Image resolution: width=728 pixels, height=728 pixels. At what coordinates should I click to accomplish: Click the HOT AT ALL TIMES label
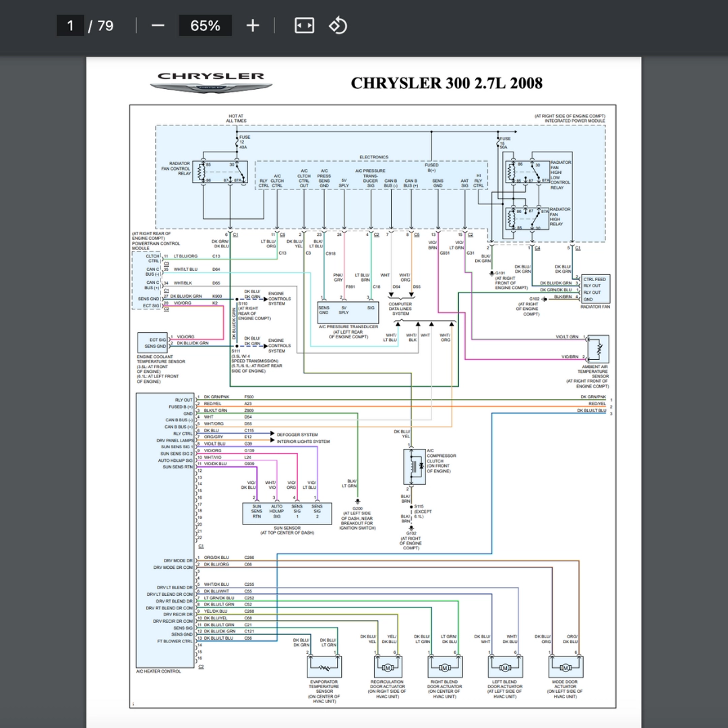[x=236, y=119]
